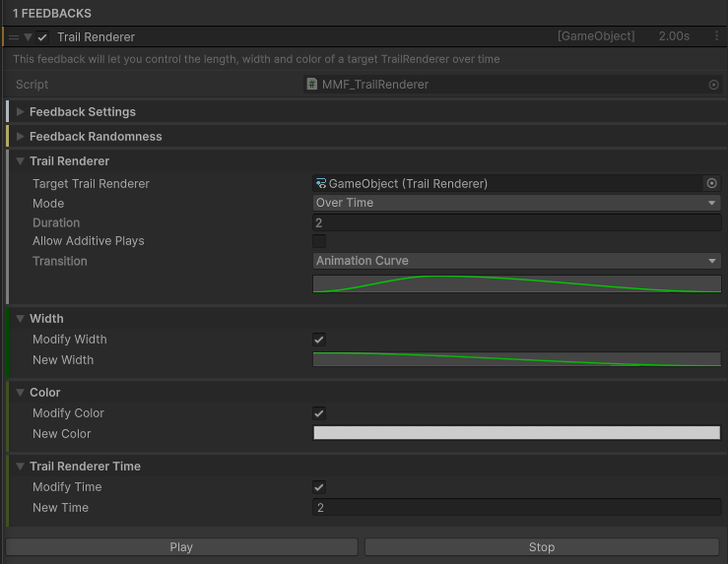The height and width of the screenshot is (564, 728).
Task: Toggle the Allow Additive Plays checkbox
Action: click(x=319, y=241)
